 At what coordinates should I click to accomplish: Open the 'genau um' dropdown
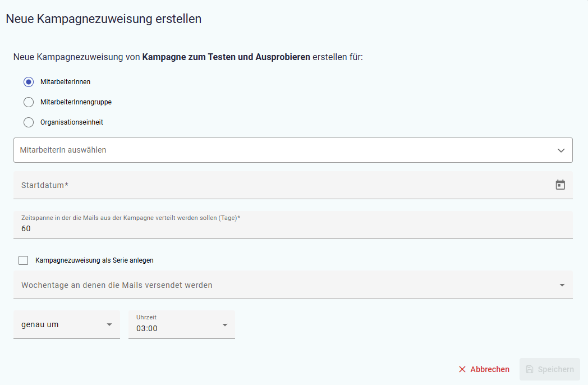click(62, 325)
